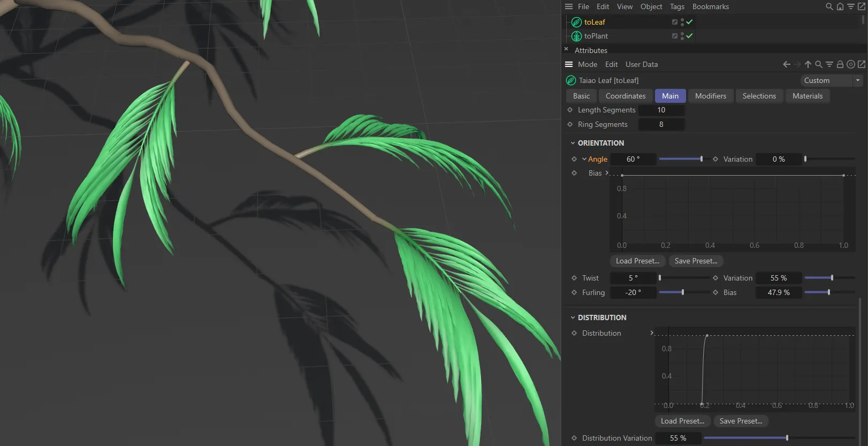Switch to the Selections tab
Screen dimensions: 868x446
click(759, 96)
